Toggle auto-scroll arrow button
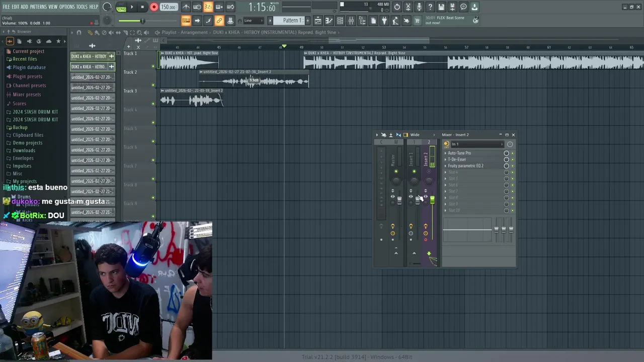Viewport: 644px width, 362px height. 197,21
